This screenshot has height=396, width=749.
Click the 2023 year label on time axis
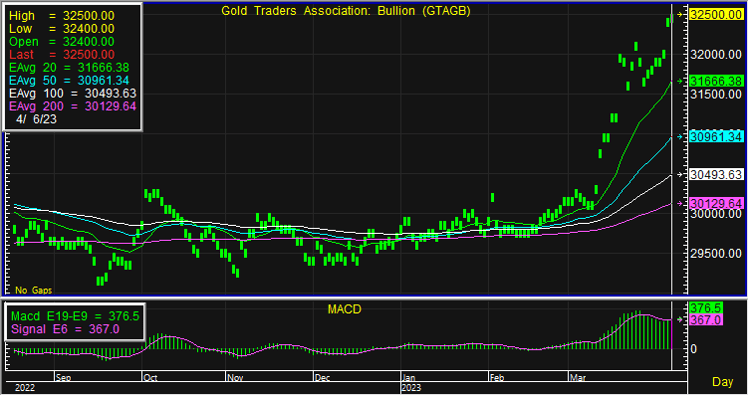tap(411, 387)
